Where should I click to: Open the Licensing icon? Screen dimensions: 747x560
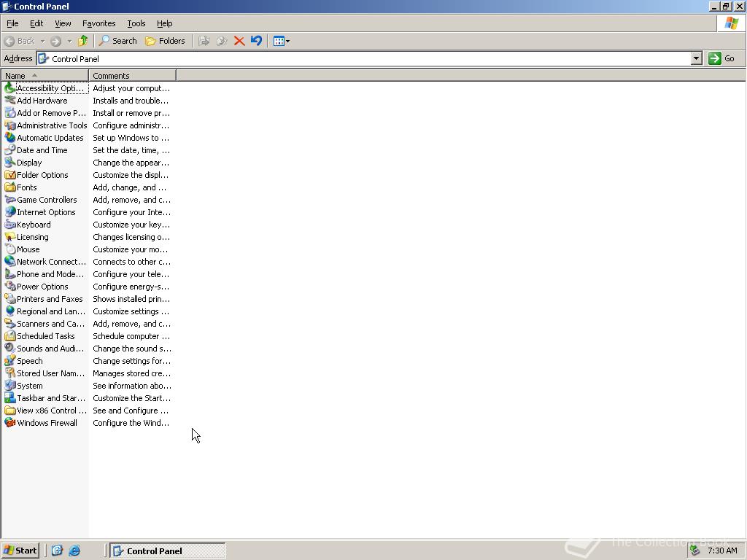[x=10, y=237]
